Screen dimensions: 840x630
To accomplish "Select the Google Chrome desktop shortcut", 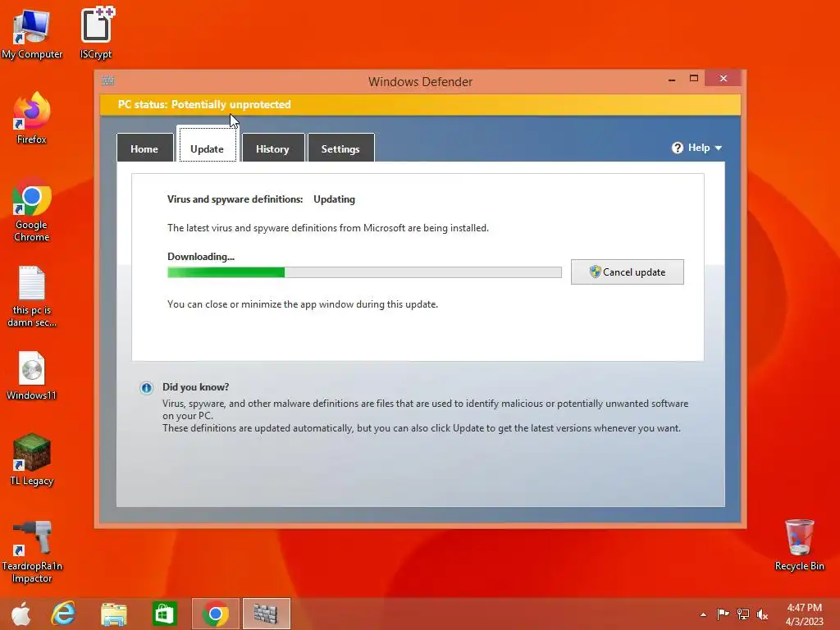I will coord(32,209).
